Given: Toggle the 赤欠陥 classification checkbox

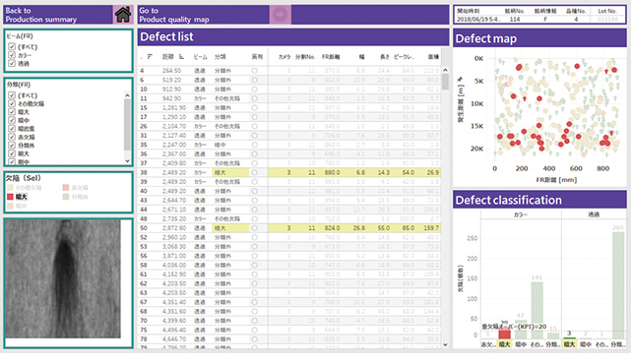Looking at the screenshot, I should tap(12, 137).
